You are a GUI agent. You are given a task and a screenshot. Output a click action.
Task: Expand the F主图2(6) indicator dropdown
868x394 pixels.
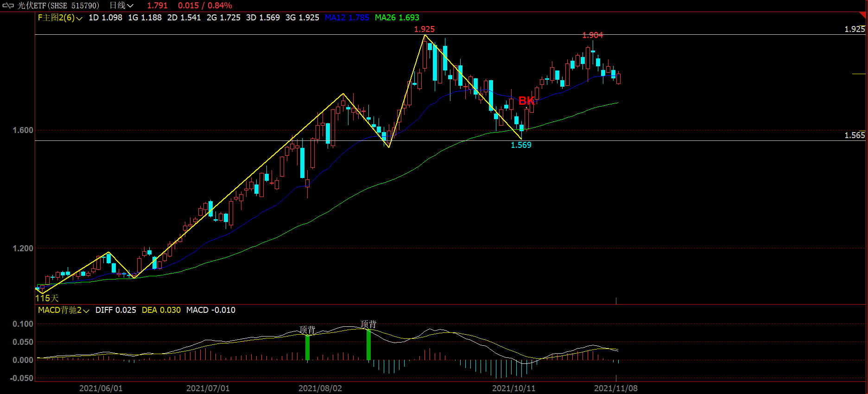[60, 18]
